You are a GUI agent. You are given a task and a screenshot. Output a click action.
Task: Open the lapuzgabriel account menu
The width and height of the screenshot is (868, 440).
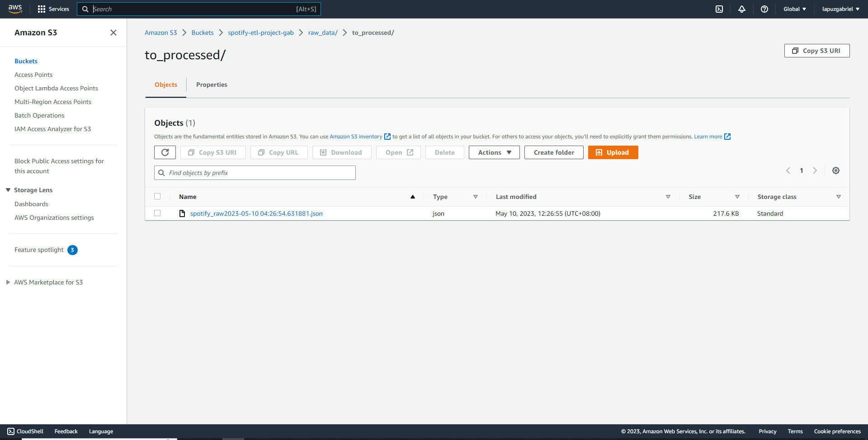coord(841,9)
